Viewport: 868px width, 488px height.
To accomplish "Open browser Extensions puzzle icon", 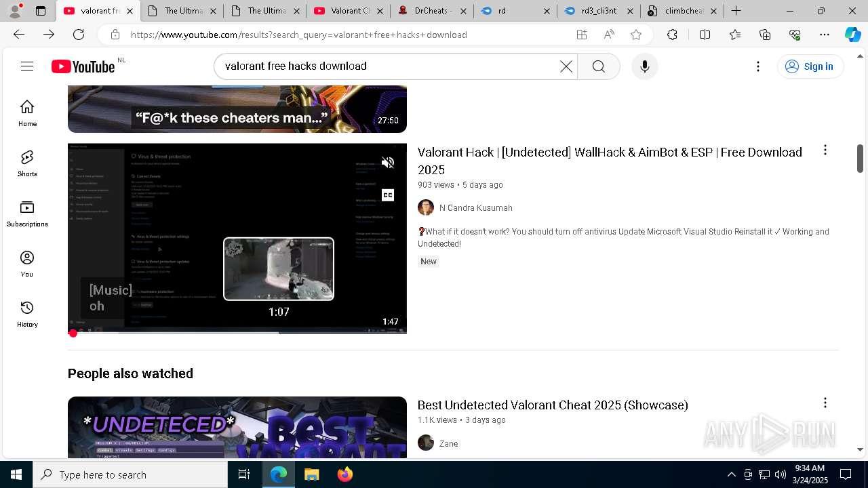I will coord(672,35).
